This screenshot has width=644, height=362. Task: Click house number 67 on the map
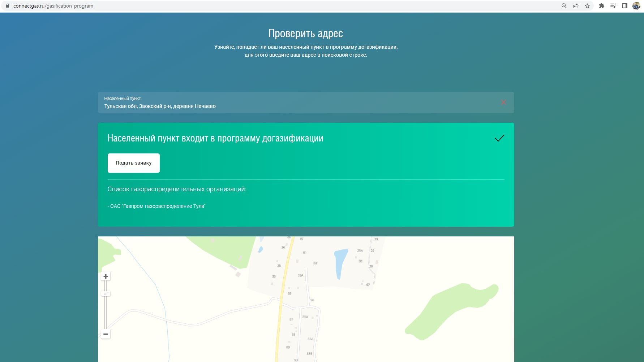[368, 285]
